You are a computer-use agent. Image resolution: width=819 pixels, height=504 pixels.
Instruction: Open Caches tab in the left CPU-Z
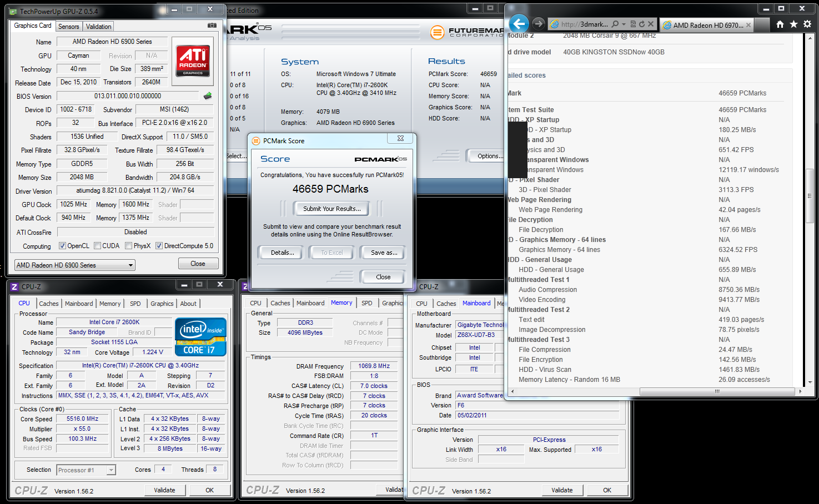click(49, 304)
